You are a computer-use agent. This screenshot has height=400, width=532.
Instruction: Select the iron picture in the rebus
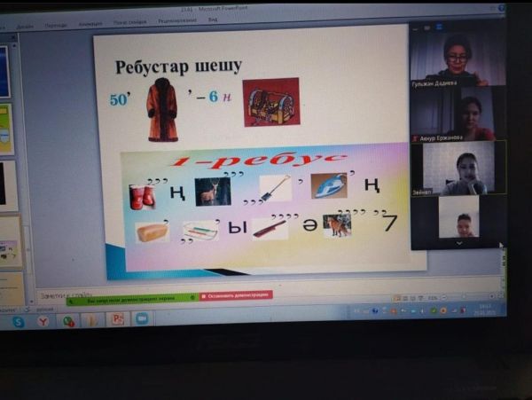[x=328, y=185]
